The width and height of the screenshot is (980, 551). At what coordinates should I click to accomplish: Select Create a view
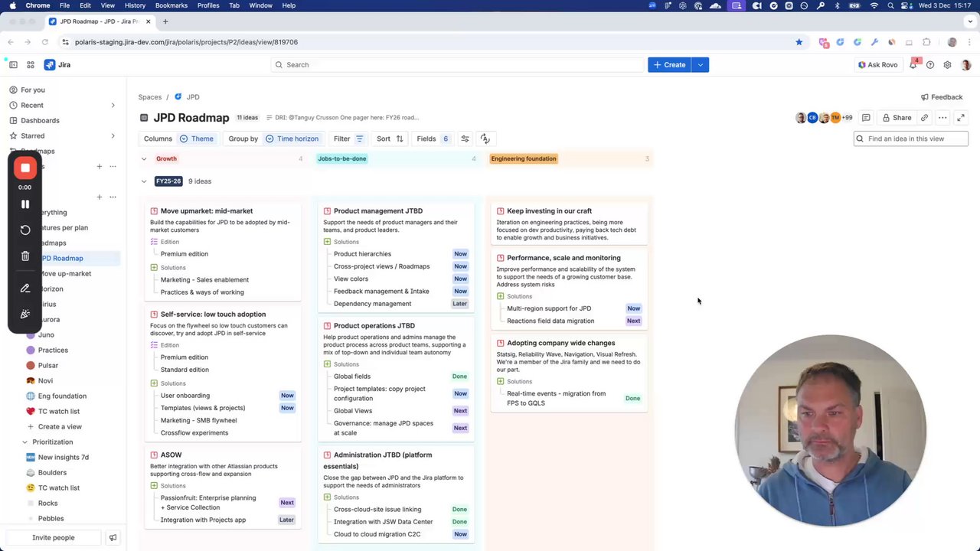coord(60,426)
